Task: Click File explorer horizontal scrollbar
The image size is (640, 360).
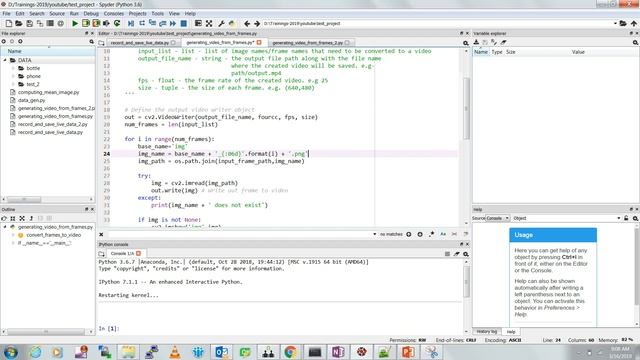Action: (24, 199)
